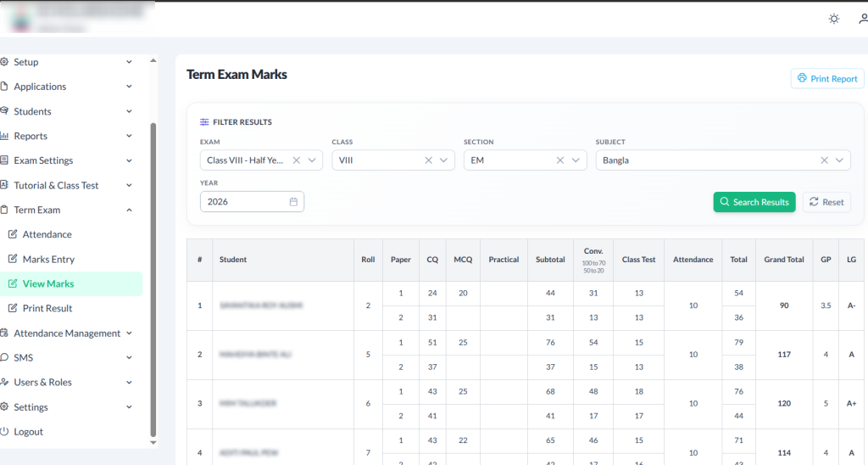Screen dimensions: 868x465
Task: Expand the sidebar Settings chevron
Action: pyautogui.click(x=129, y=406)
